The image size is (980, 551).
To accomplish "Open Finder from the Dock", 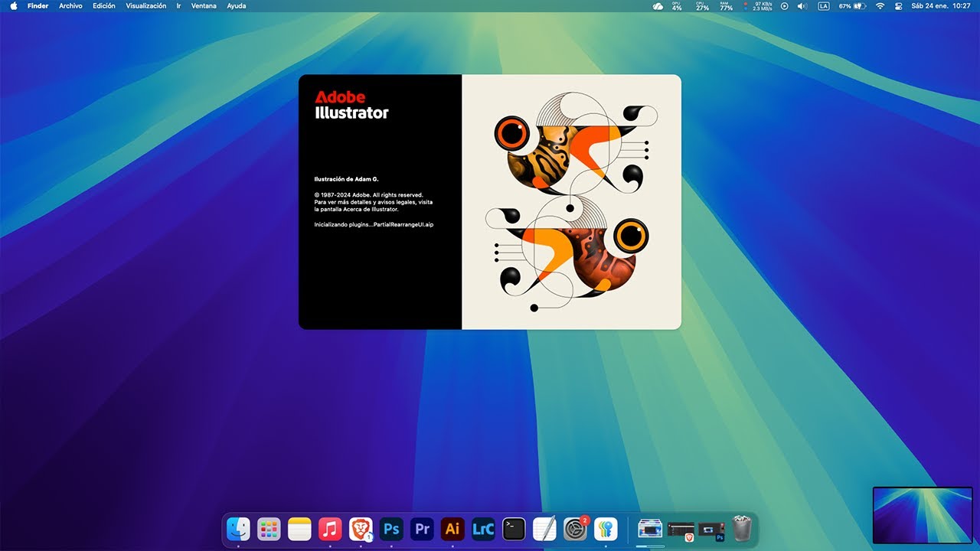I will (x=238, y=529).
